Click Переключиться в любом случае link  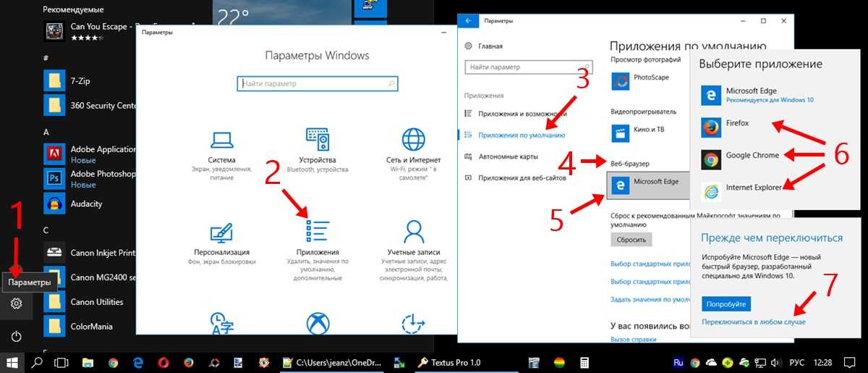(754, 321)
